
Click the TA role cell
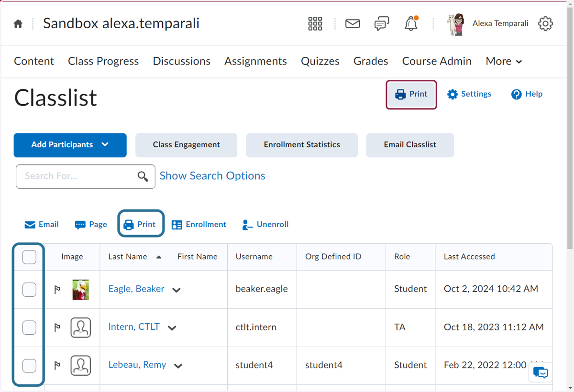pos(400,327)
